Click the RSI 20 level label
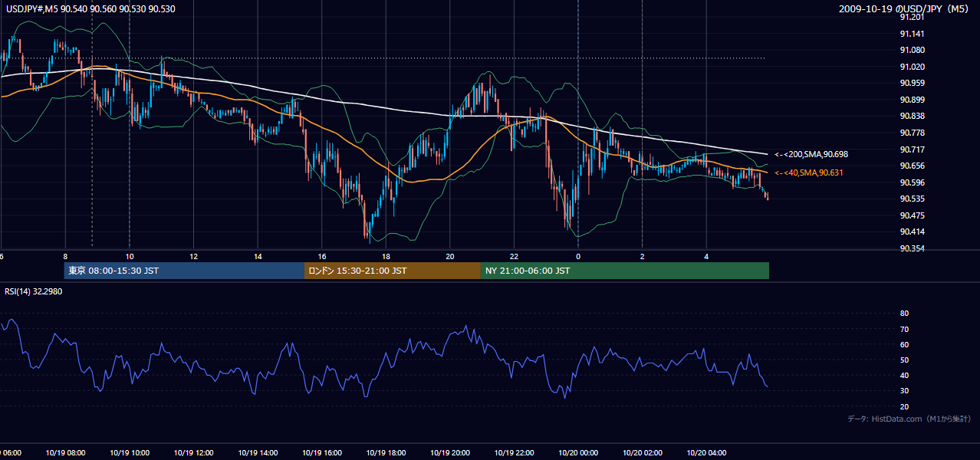 point(904,406)
